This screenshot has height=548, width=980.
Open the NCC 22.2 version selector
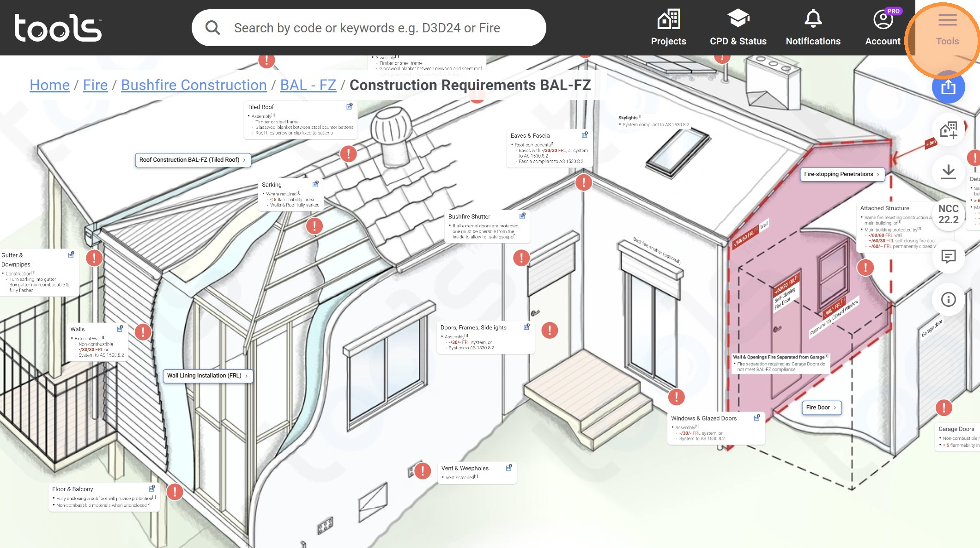pyautogui.click(x=948, y=214)
